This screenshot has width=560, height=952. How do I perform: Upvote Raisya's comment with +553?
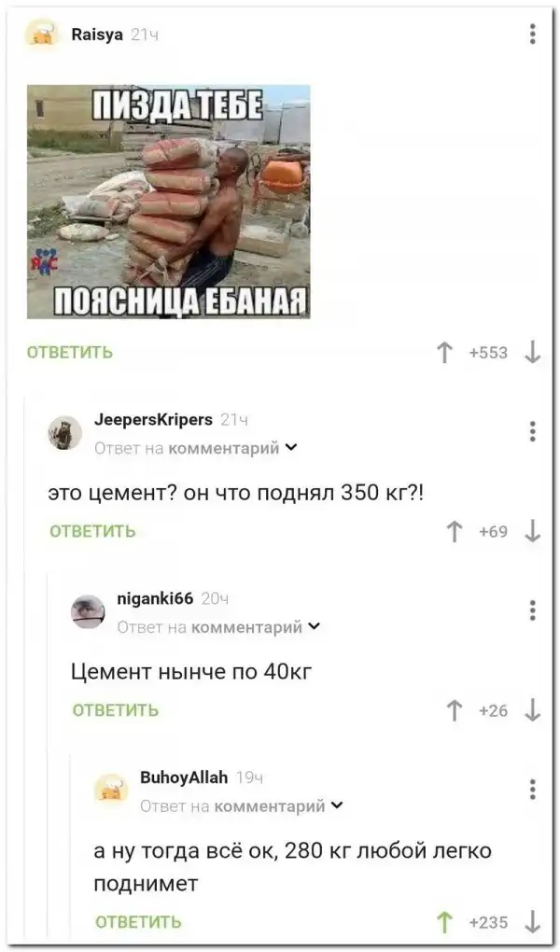coord(444,352)
